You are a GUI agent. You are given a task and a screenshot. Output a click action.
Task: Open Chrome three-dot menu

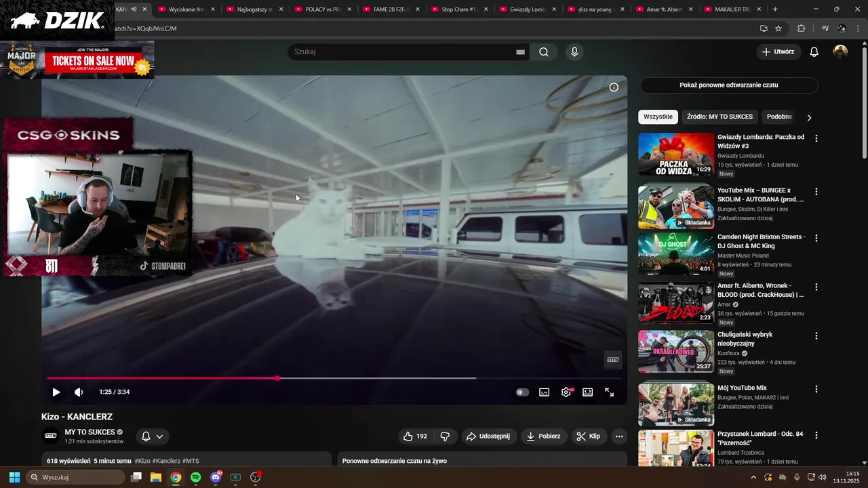click(x=858, y=28)
